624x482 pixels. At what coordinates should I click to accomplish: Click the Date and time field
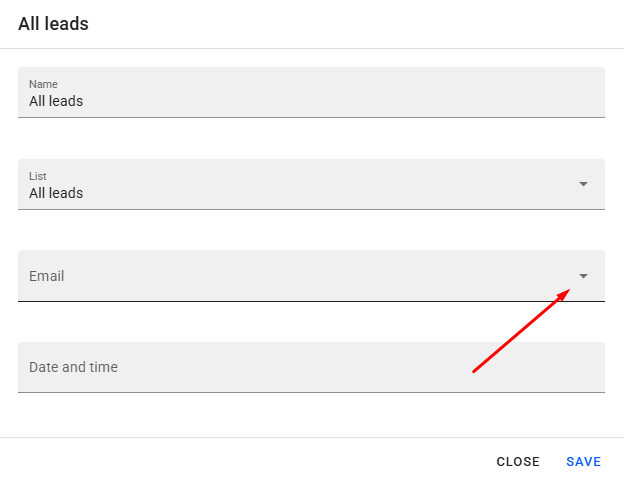click(x=311, y=367)
